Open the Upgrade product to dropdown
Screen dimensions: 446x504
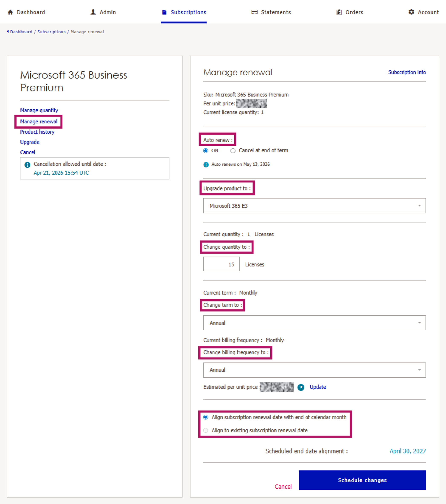314,206
